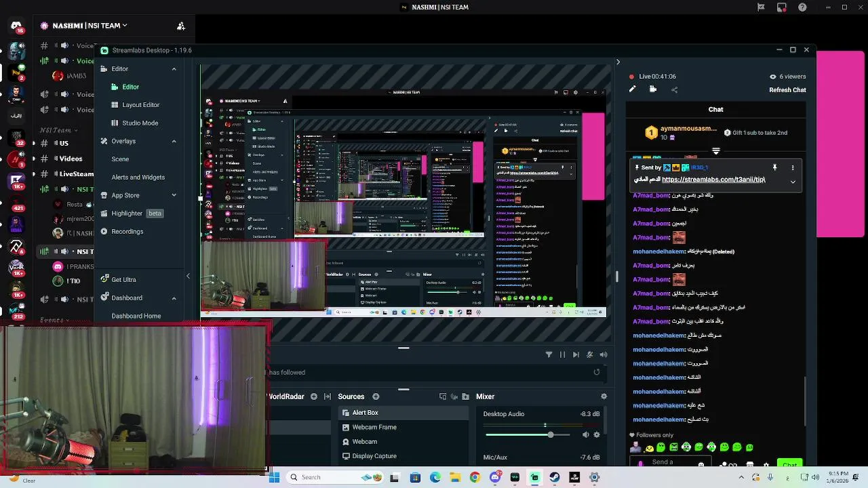868x488 pixels.
Task: Expand the App Store section
Action: 174,196
